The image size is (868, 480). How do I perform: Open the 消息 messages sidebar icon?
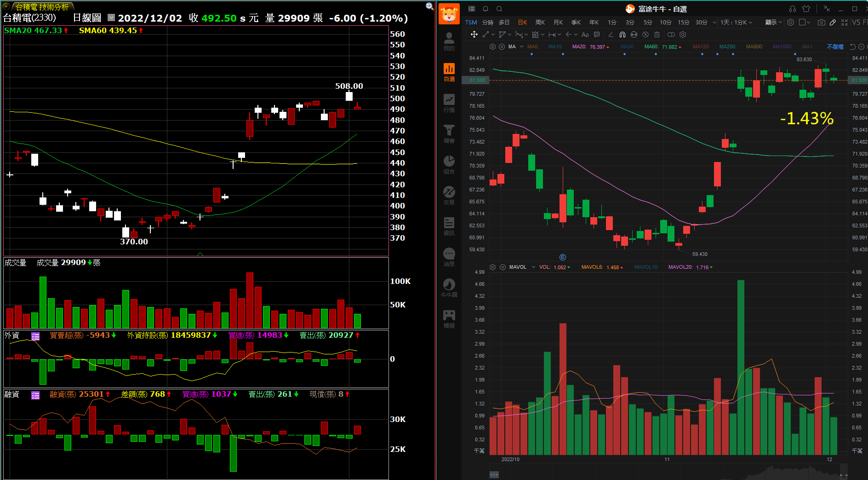click(449, 257)
